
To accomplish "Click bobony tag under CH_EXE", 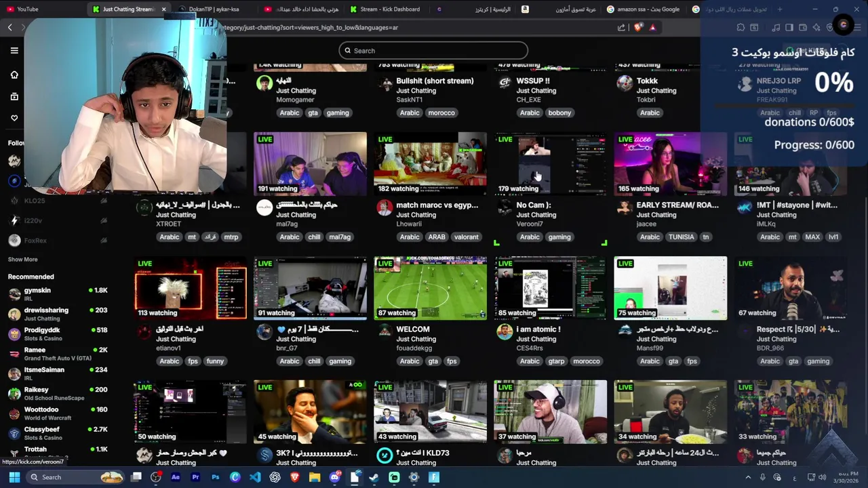I will 559,113.
